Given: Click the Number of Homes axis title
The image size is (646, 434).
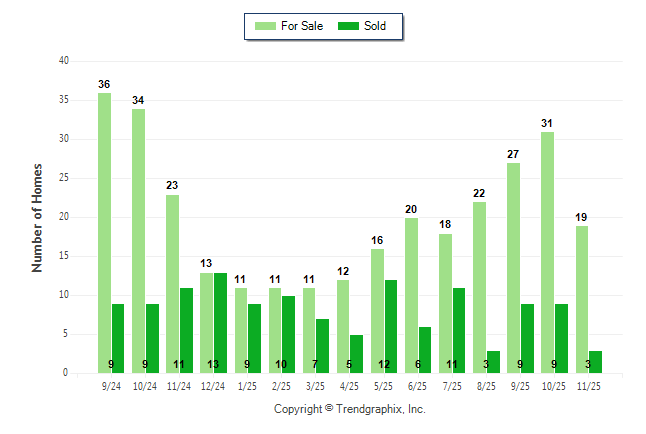Looking at the screenshot, I should tap(37, 217).
